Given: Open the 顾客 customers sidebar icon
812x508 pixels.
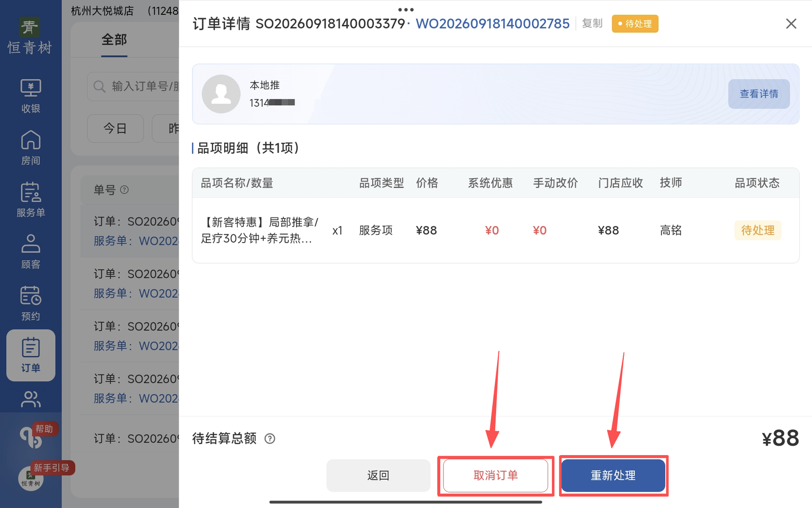Looking at the screenshot, I should 31,251.
